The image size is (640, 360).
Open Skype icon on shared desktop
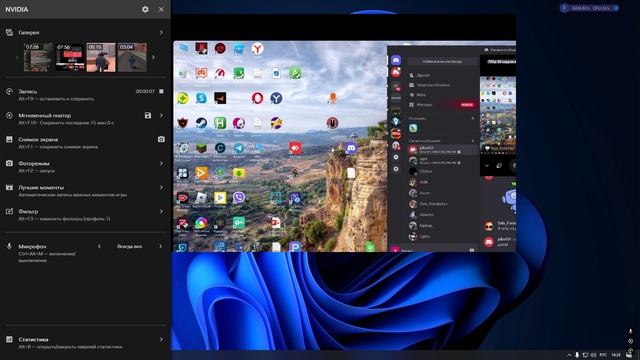pos(201,98)
